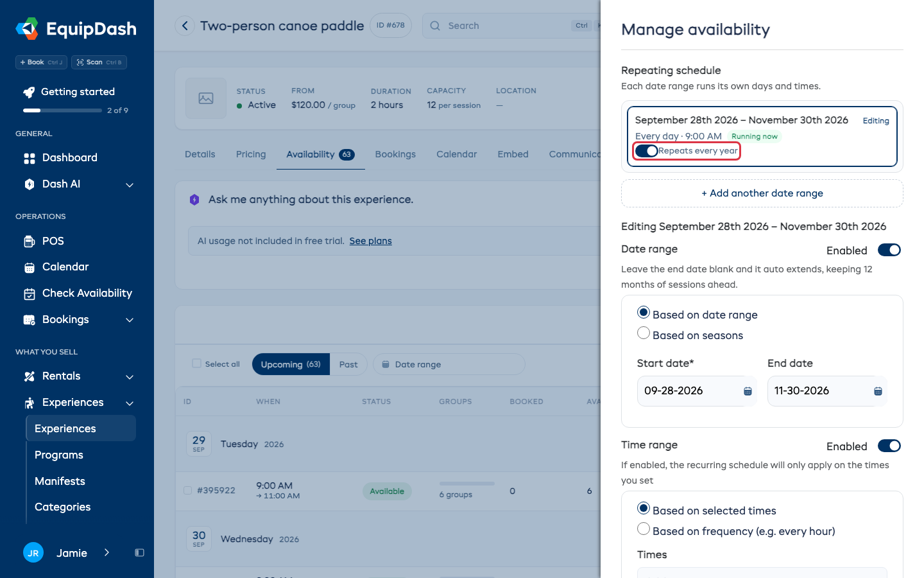This screenshot has width=924, height=578.
Task: Click the Book shortcut button
Action: pyautogui.click(x=41, y=62)
